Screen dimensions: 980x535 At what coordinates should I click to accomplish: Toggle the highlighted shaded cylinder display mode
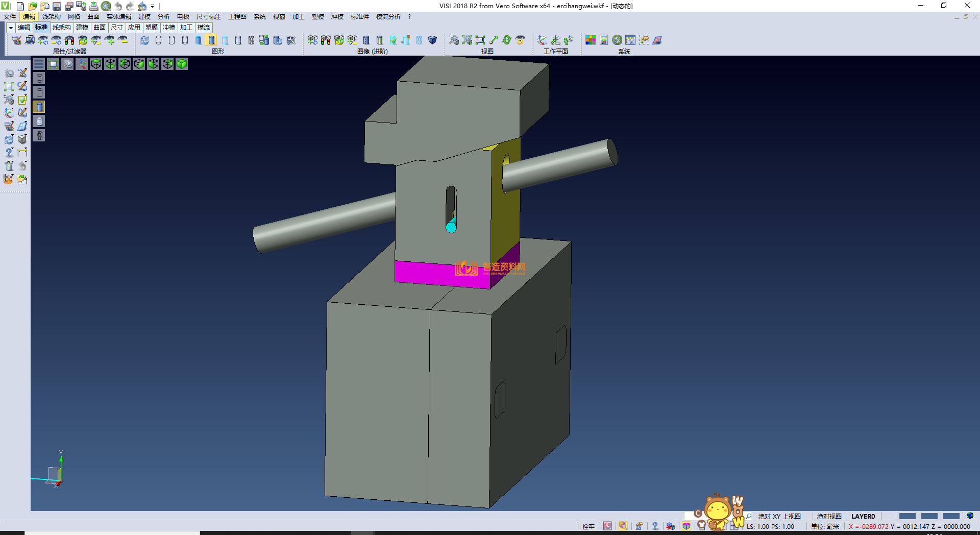click(211, 40)
